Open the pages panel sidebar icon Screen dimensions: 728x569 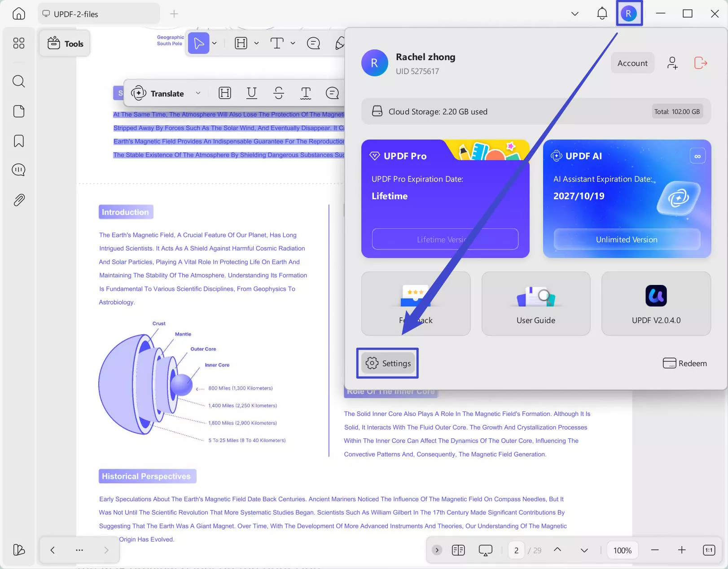pyautogui.click(x=18, y=111)
